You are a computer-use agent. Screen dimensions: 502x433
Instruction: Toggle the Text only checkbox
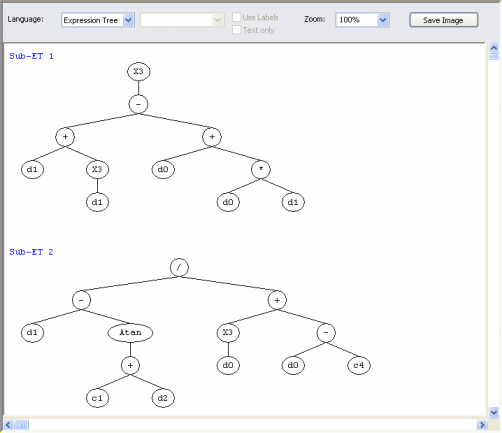click(x=236, y=30)
